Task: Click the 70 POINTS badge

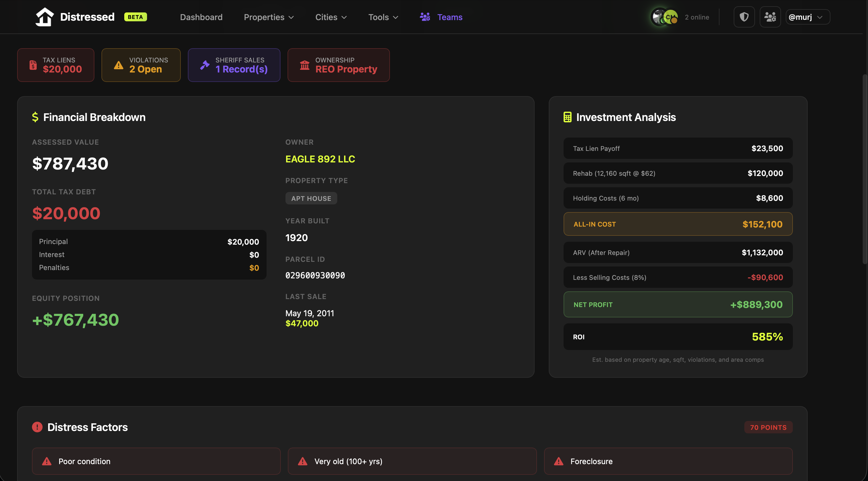Action: [x=768, y=427]
